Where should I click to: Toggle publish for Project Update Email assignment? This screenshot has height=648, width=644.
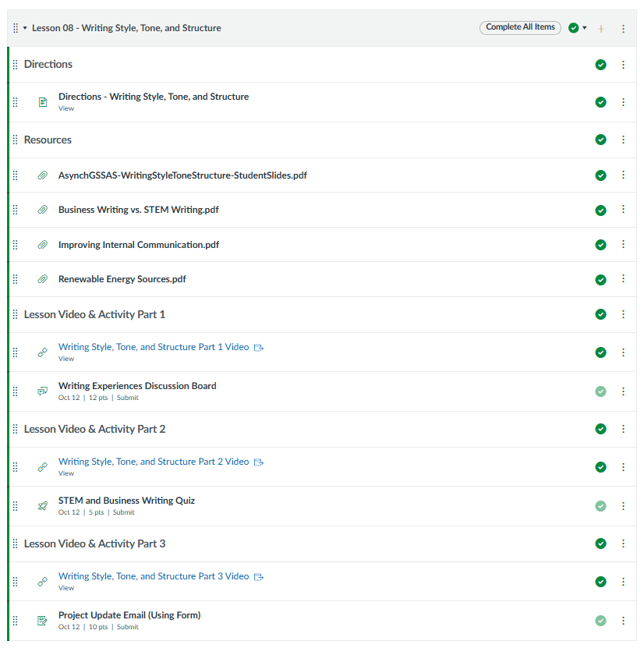[600, 621]
